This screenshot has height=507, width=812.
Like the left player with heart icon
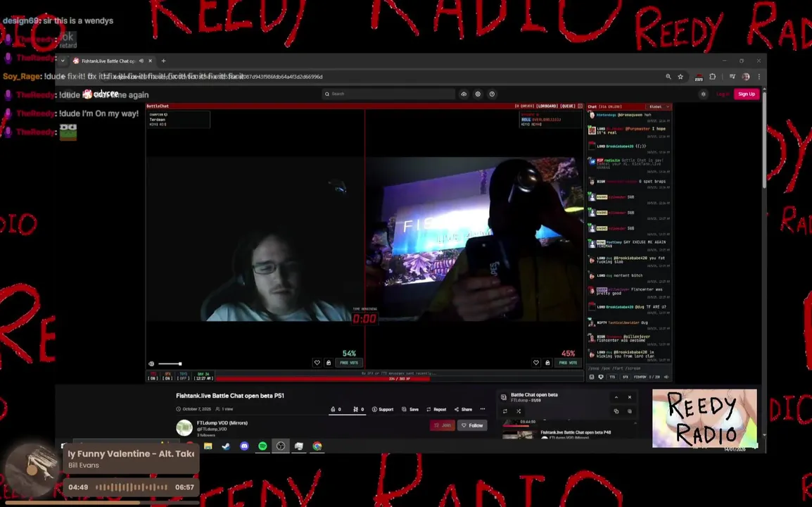point(317,363)
